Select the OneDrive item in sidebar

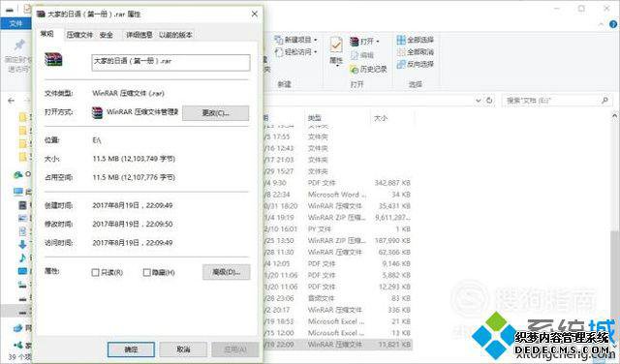18,174
